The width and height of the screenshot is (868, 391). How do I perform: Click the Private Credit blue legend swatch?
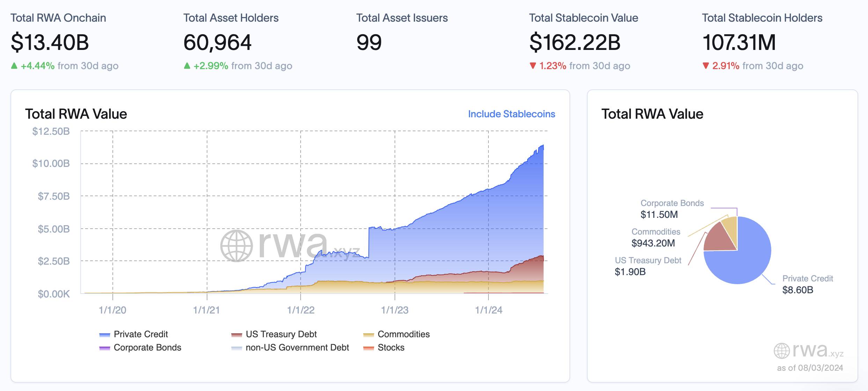tap(104, 335)
